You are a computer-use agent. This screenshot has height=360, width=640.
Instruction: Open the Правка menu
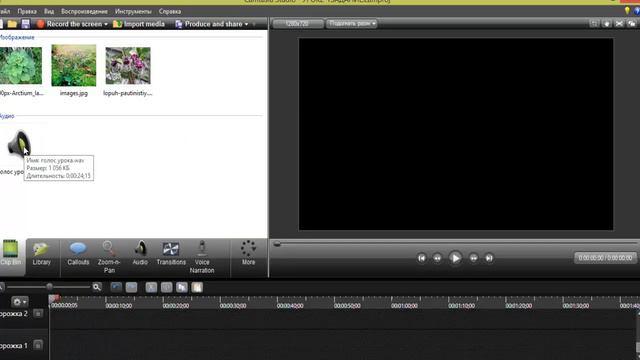coord(27,11)
